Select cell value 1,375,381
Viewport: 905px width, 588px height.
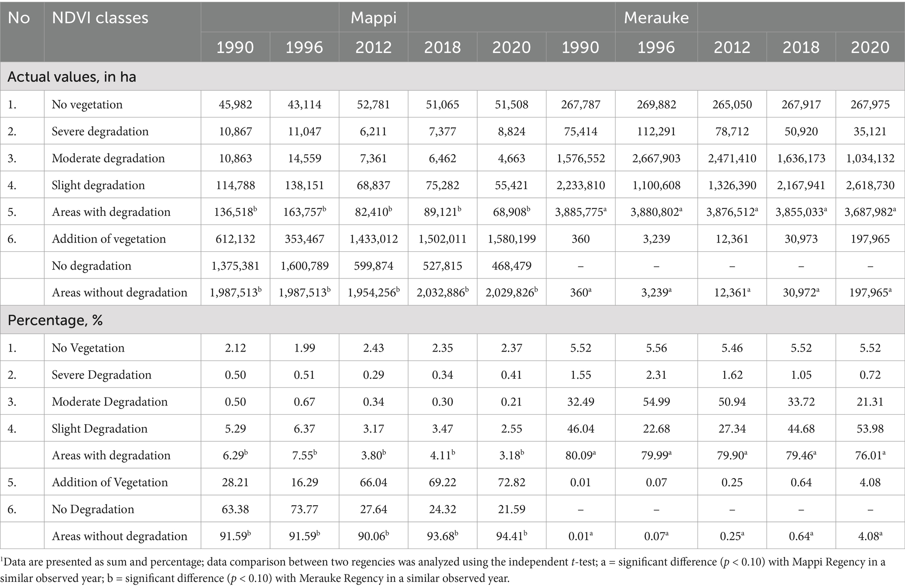point(236,266)
